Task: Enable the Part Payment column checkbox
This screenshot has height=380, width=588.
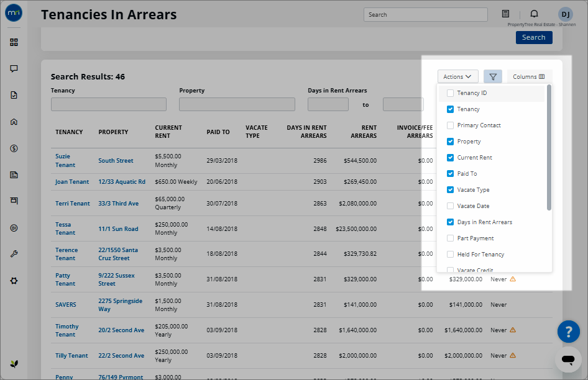Action: (451, 238)
